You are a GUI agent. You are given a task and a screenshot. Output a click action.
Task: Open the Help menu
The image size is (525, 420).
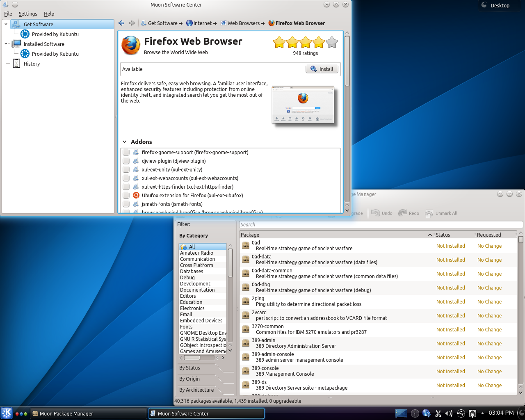point(49,14)
